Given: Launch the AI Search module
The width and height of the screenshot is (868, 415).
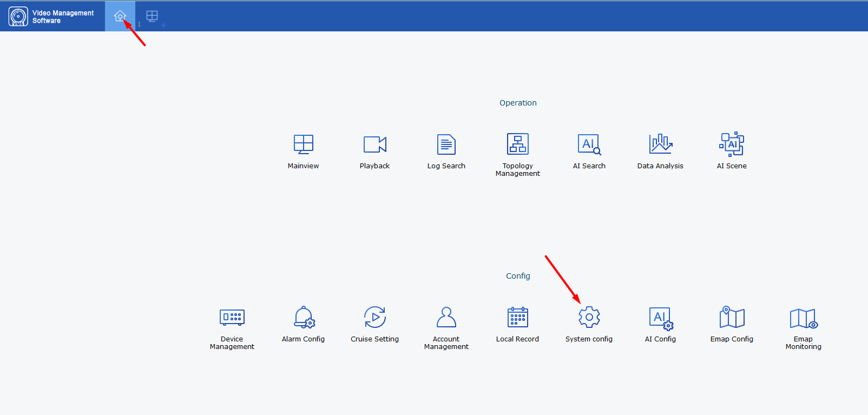Looking at the screenshot, I should [x=589, y=151].
